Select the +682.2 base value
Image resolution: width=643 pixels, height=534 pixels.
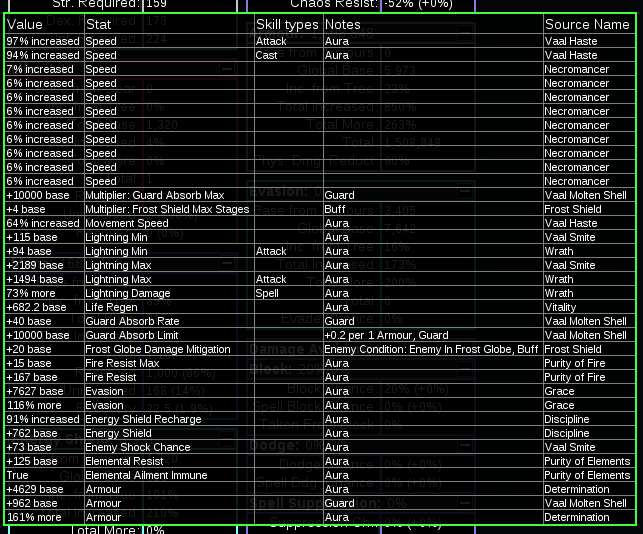pyautogui.click(x=36, y=307)
